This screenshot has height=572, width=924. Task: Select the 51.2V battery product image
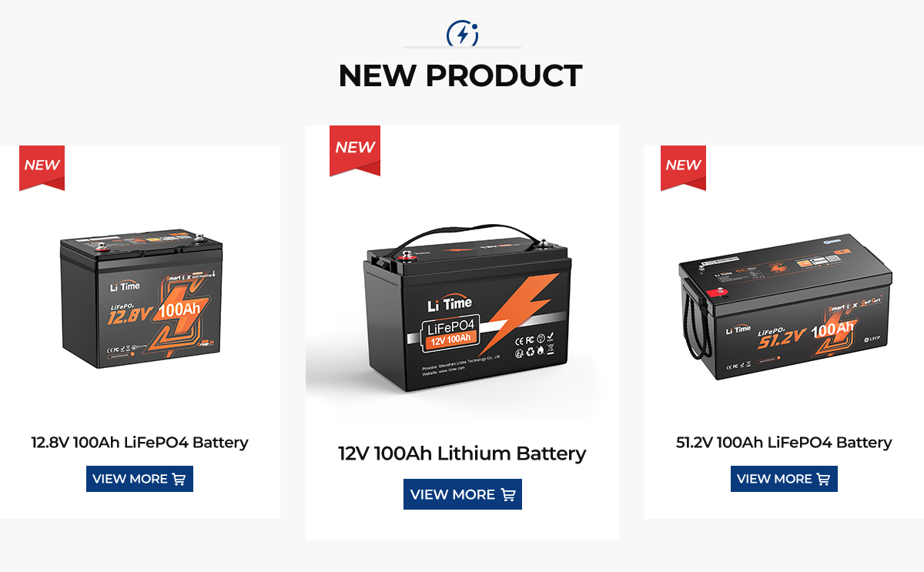[x=785, y=307]
